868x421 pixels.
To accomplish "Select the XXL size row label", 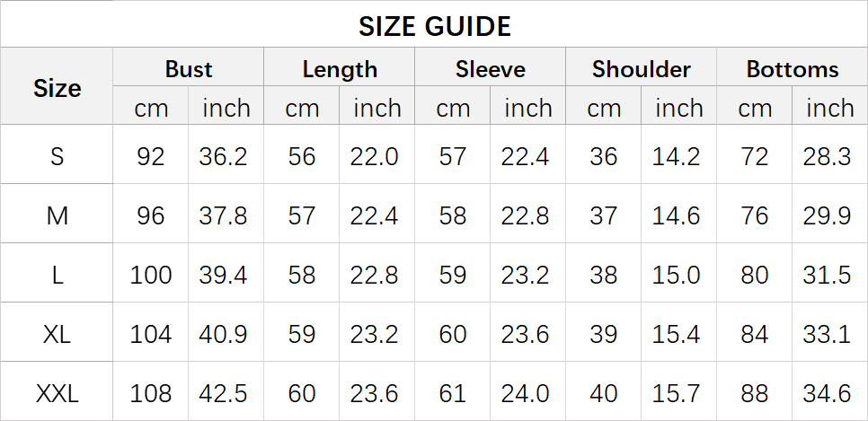I will 57,393.
